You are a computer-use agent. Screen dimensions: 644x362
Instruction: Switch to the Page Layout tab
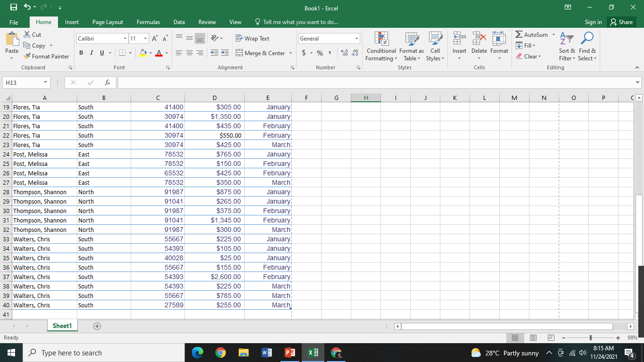(107, 22)
